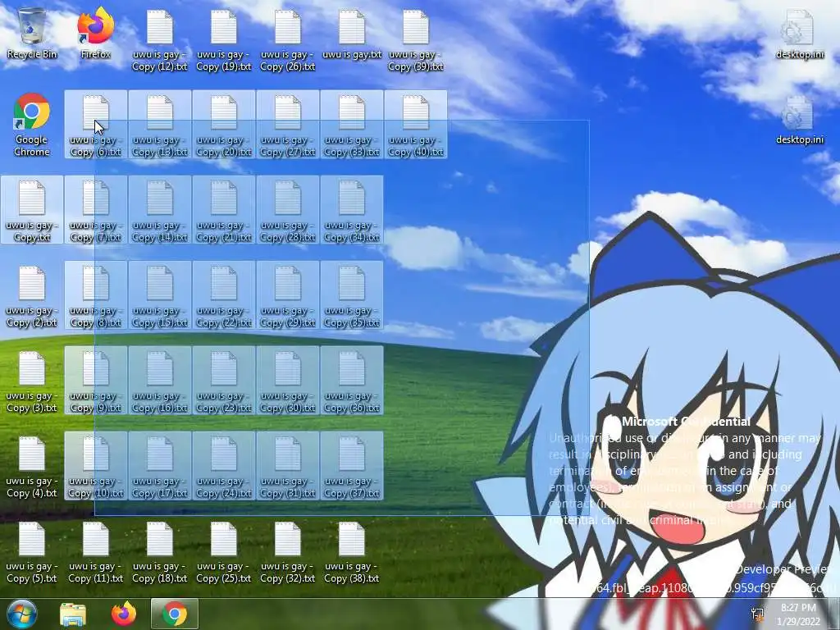The width and height of the screenshot is (840, 630).
Task: Switch to Chrome in the taskbar
Action: click(x=175, y=614)
